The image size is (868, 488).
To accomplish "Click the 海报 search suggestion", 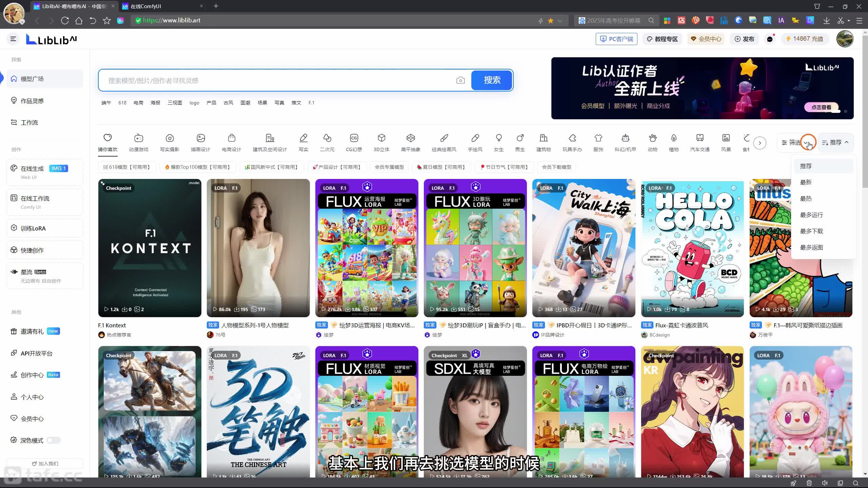I will (x=155, y=103).
